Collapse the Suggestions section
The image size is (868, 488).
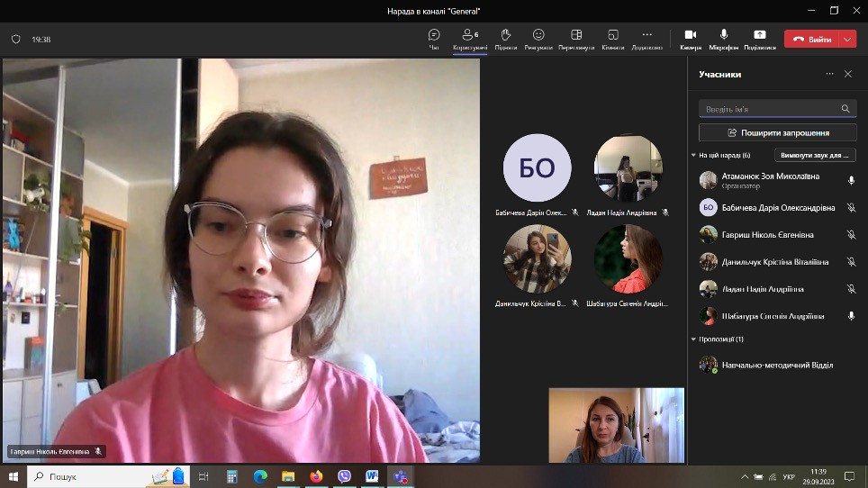pyautogui.click(x=693, y=339)
